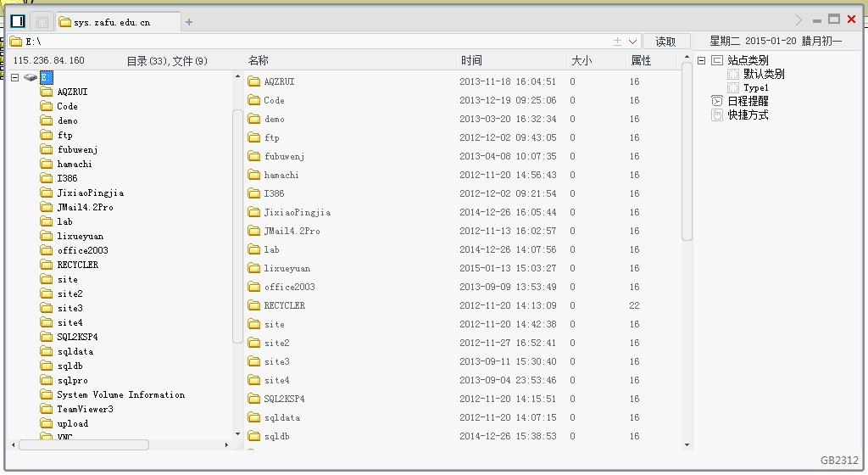The image size is (868, 475).
Task: Click office2003 folder icon in file list
Action: pyautogui.click(x=254, y=287)
